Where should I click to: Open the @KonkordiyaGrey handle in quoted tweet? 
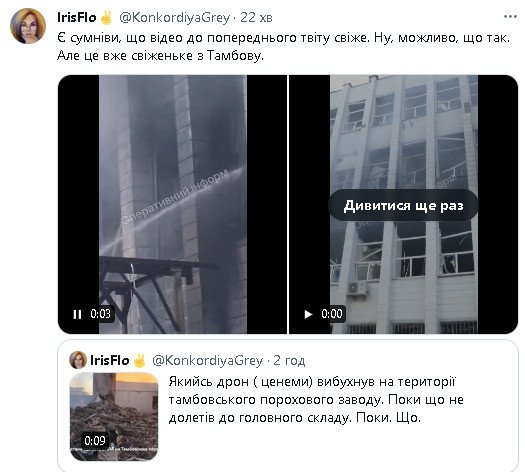tap(207, 361)
